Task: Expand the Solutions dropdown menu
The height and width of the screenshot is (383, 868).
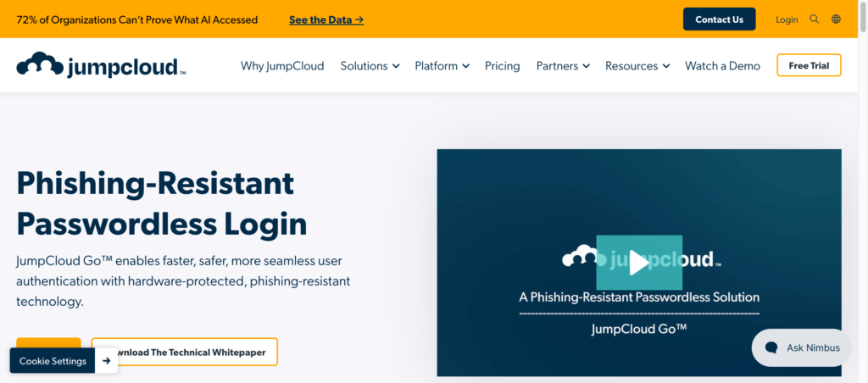Action: pyautogui.click(x=370, y=66)
